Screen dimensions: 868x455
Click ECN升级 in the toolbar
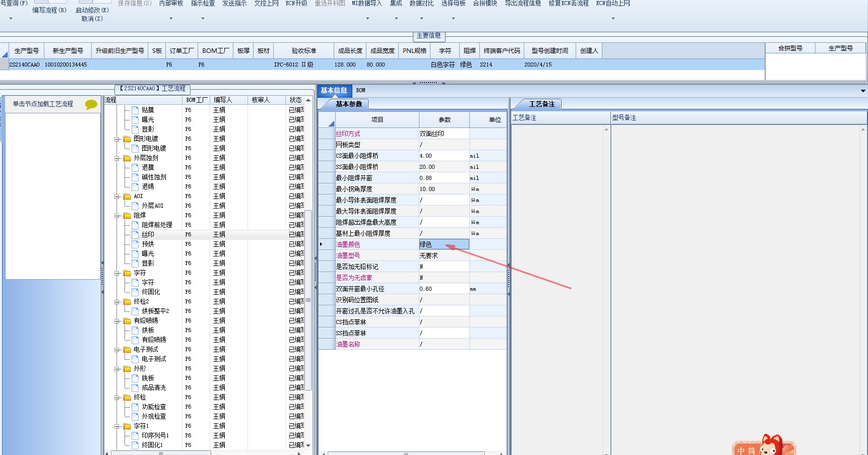click(x=296, y=4)
